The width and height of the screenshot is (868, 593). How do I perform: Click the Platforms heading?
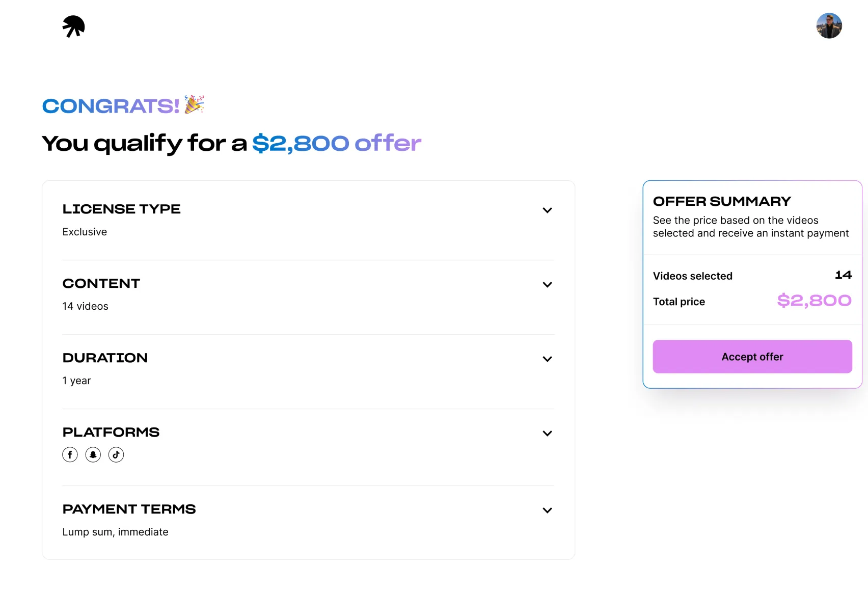point(111,433)
